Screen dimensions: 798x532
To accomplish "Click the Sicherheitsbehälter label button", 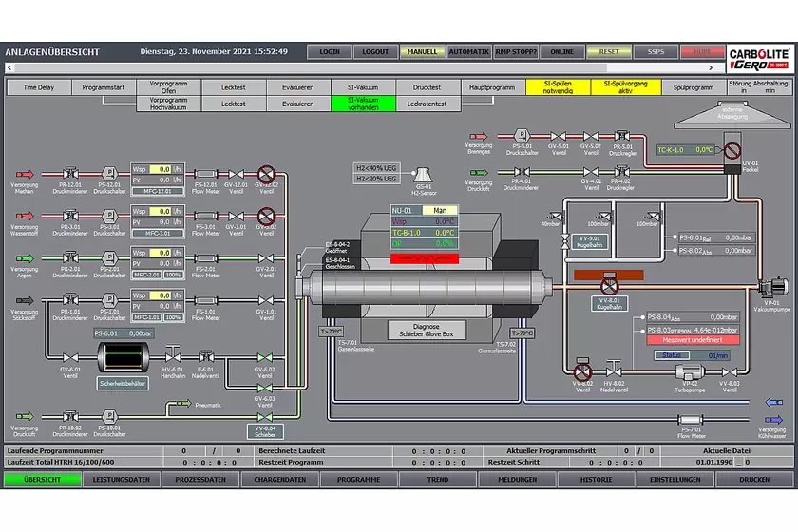I will pos(123,384).
